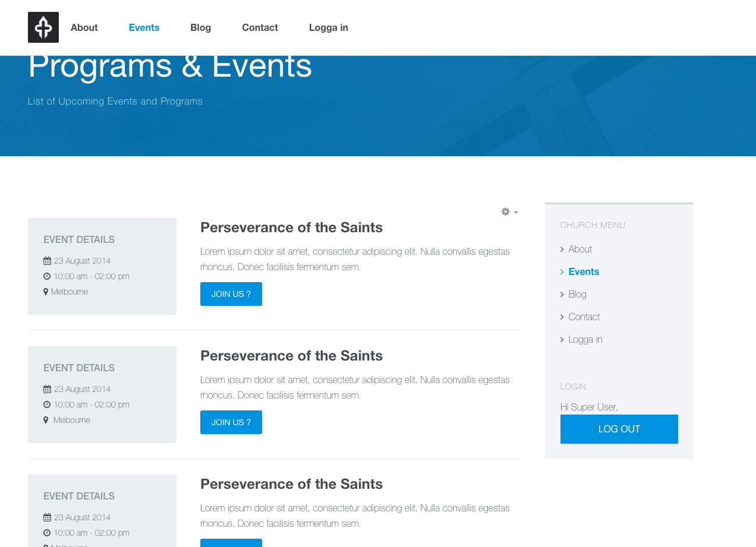
Task: Open Events in the Church Menu sidebar
Action: tap(584, 271)
